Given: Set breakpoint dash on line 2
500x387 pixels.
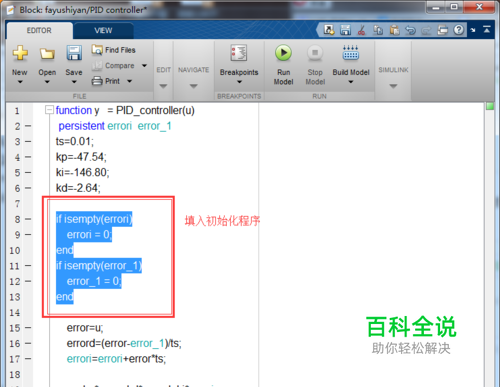Looking at the screenshot, I should click(28, 126).
